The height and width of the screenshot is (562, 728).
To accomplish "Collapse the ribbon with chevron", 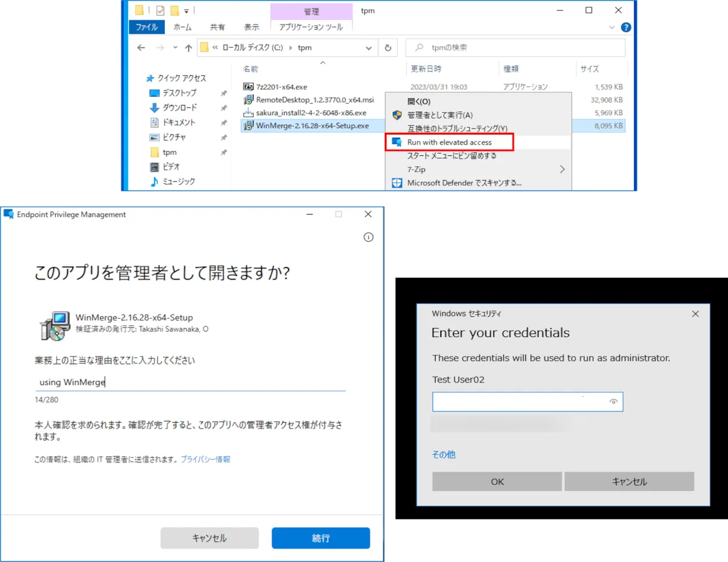I will 612,27.
